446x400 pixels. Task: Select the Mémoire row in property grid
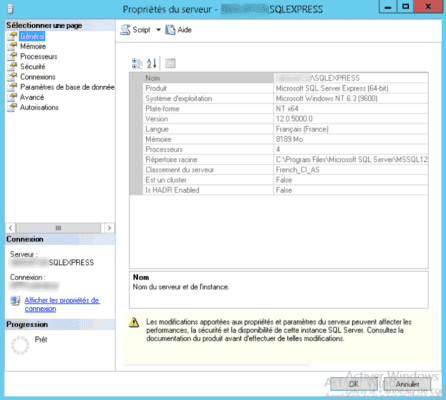[279, 139]
